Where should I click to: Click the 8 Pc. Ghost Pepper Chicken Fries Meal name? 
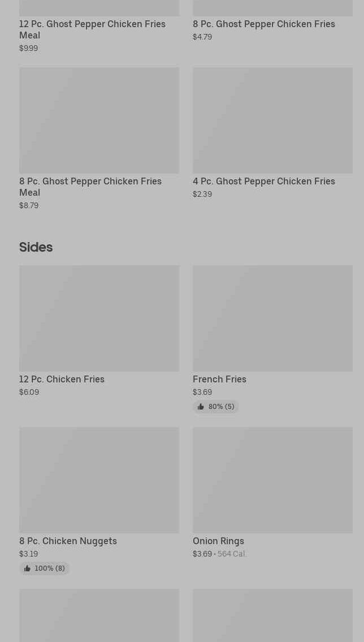90,187
